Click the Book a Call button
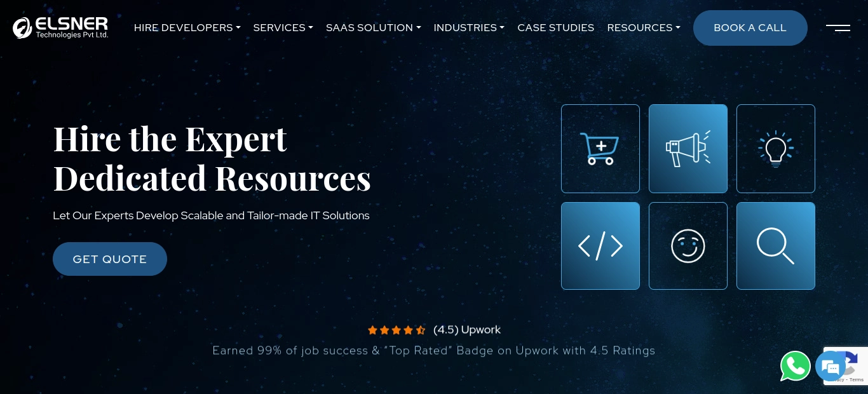The width and height of the screenshot is (868, 394). coord(750,28)
